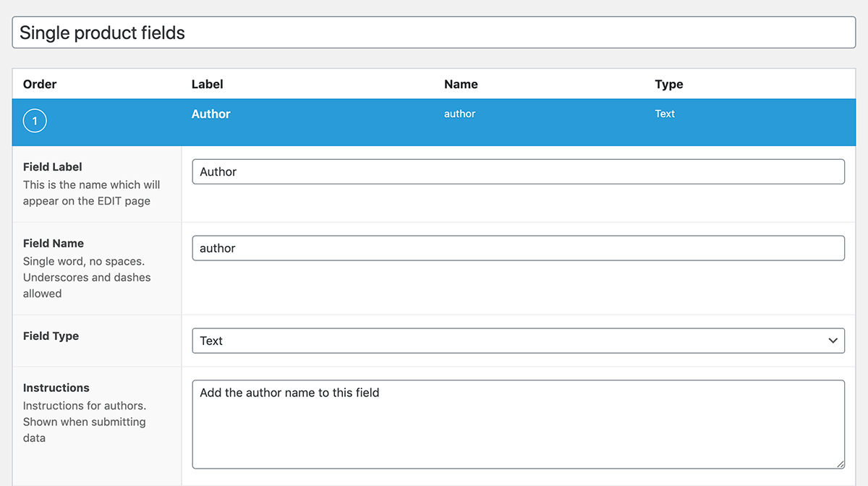This screenshot has height=486, width=868.
Task: Click the Type column header
Action: point(668,84)
